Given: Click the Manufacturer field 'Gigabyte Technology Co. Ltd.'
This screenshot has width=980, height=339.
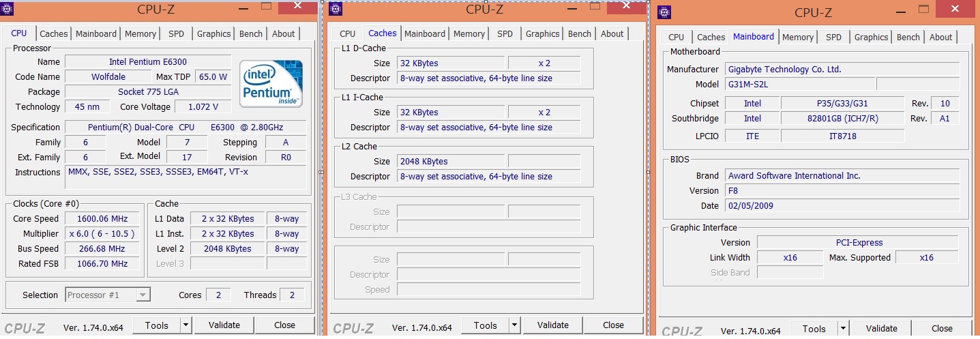Looking at the screenshot, I should pos(842,70).
